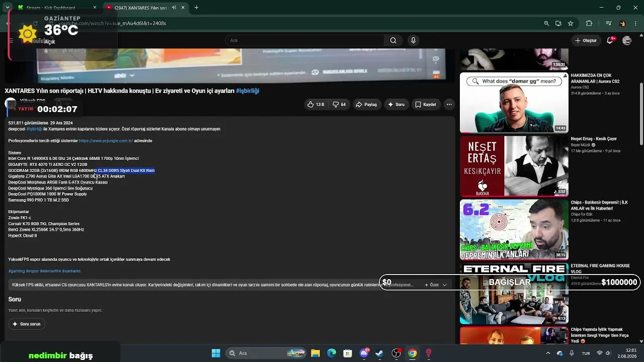This screenshot has height=362, width=644.
Task: Bookmark this page with the star icon
Action: point(571,23)
